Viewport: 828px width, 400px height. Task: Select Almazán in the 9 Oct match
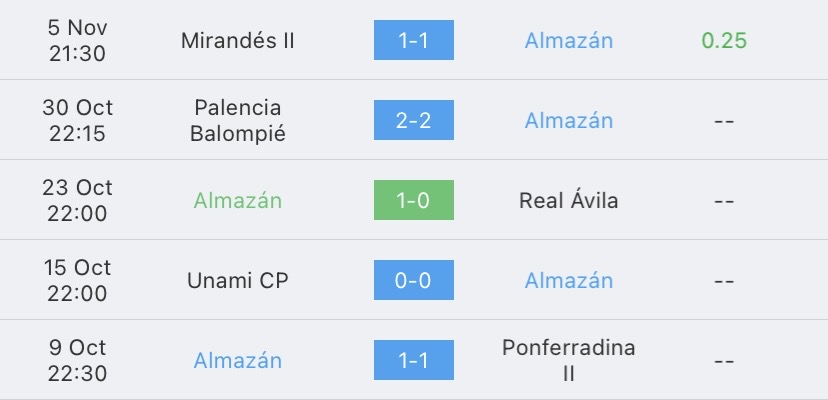(238, 360)
